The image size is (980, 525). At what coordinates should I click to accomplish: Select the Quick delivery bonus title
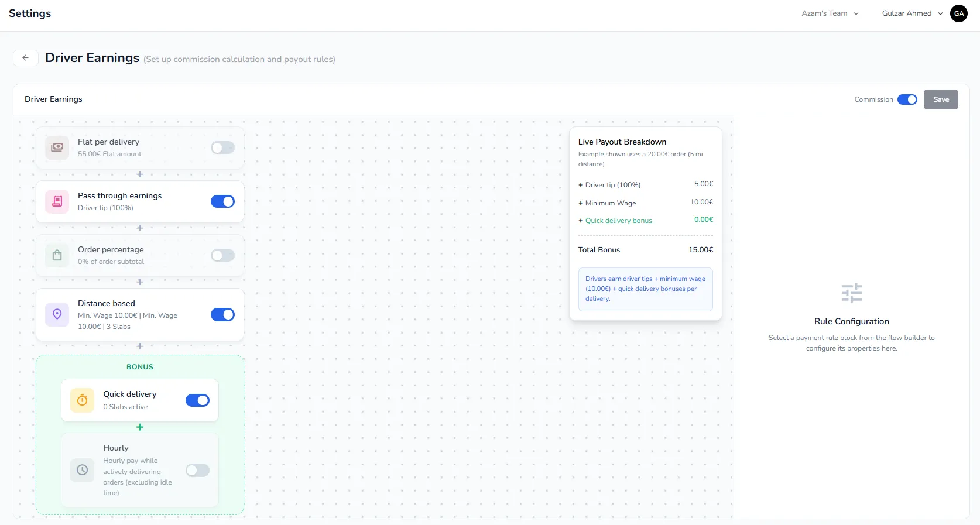tap(130, 394)
